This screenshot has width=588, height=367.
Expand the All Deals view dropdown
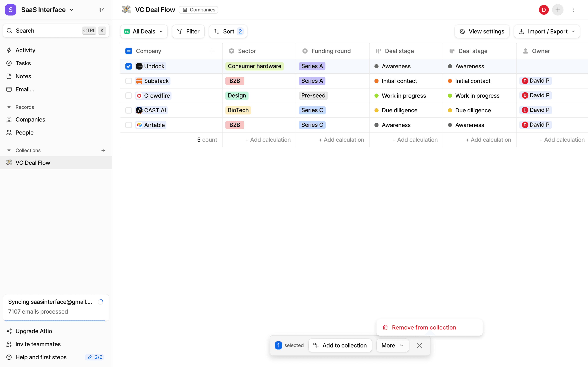click(144, 31)
